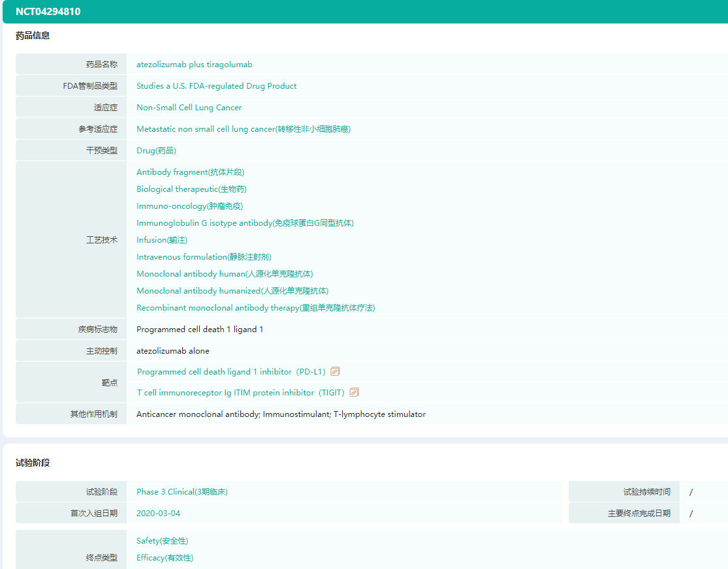Click Immuno-oncology(肿瘤免疫) link
The image size is (728, 569).
(x=189, y=206)
